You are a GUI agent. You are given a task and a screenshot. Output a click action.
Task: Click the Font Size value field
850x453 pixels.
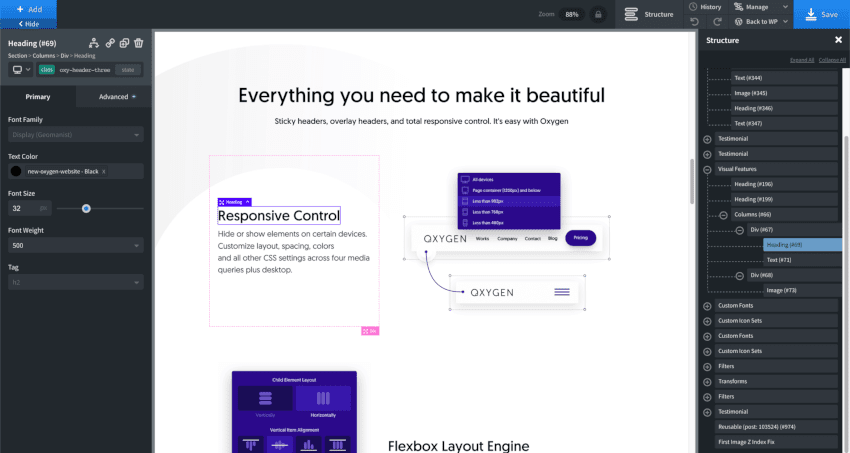click(x=23, y=209)
